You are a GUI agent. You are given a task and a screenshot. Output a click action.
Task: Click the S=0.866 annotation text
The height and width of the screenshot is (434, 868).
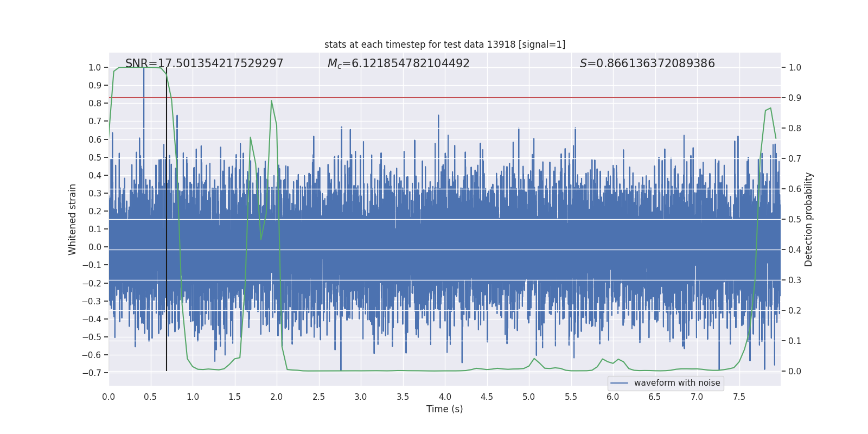coord(647,63)
